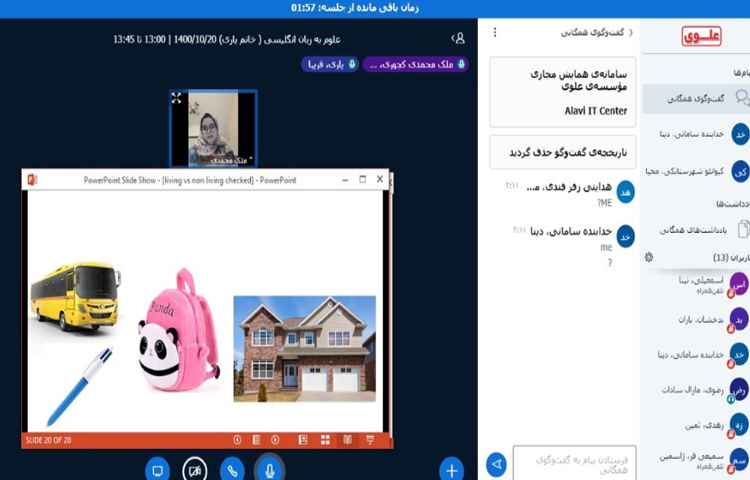The image size is (750, 480).
Task: Click the presenter webcam video thumbnail
Action: click(x=213, y=128)
